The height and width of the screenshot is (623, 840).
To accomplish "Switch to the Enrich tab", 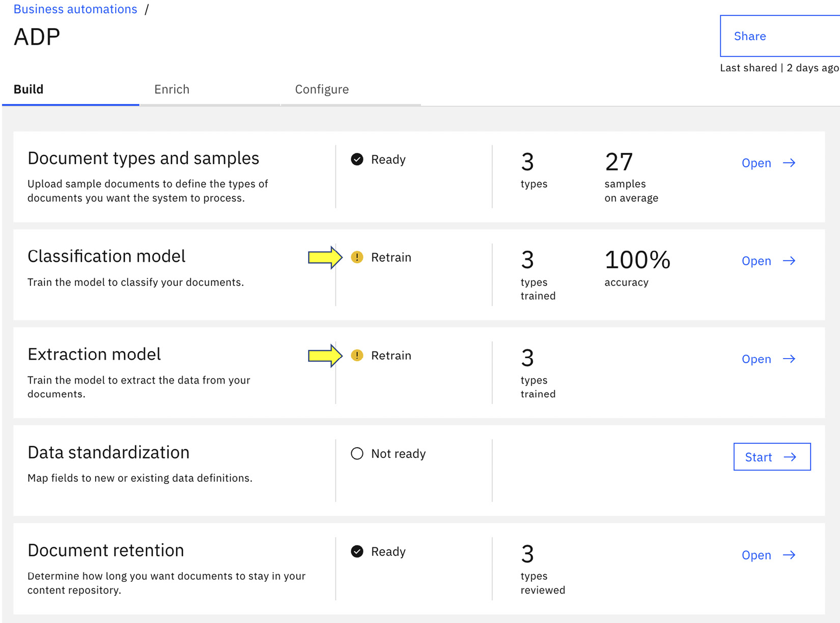I will [x=210, y=90].
